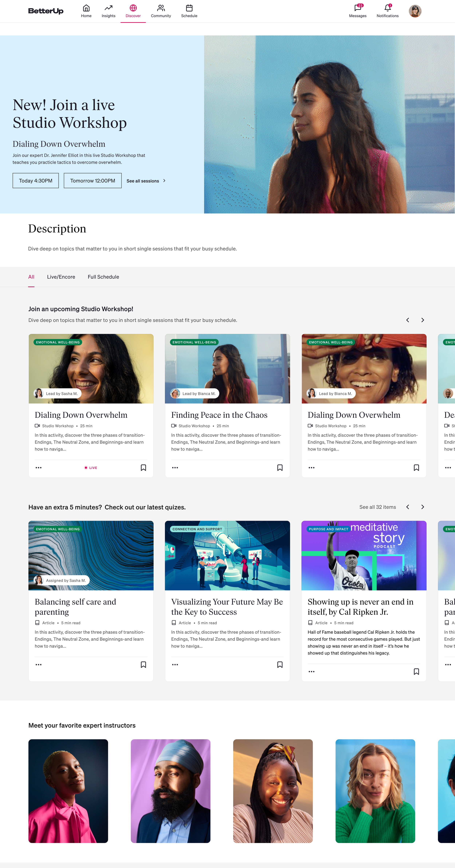Viewport: 455px width, 868px height.
Task: Click the Today 4:30PM session button
Action: (35, 180)
